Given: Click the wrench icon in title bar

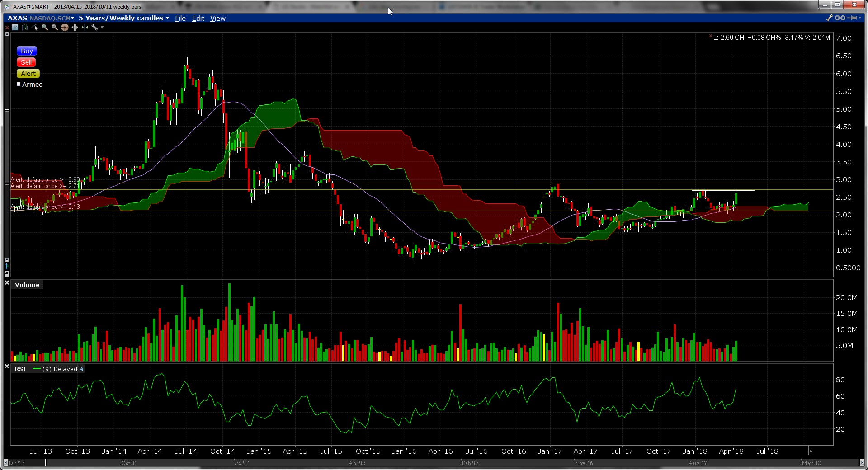Looking at the screenshot, I should 829,18.
